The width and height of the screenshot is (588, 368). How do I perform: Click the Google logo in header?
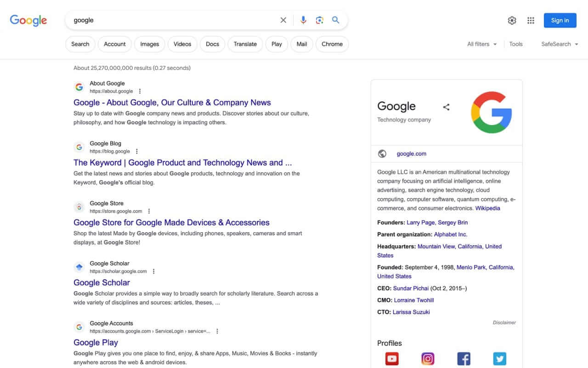click(x=28, y=20)
